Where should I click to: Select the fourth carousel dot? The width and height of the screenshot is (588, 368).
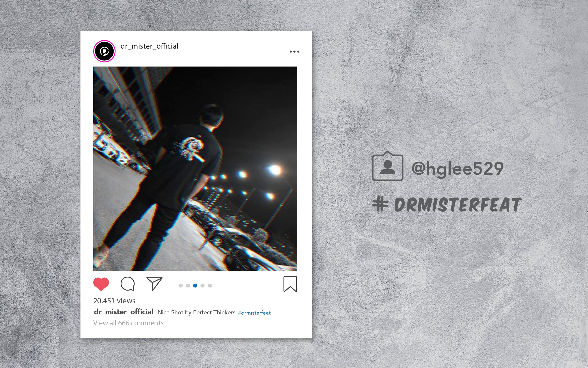pyautogui.click(x=202, y=285)
